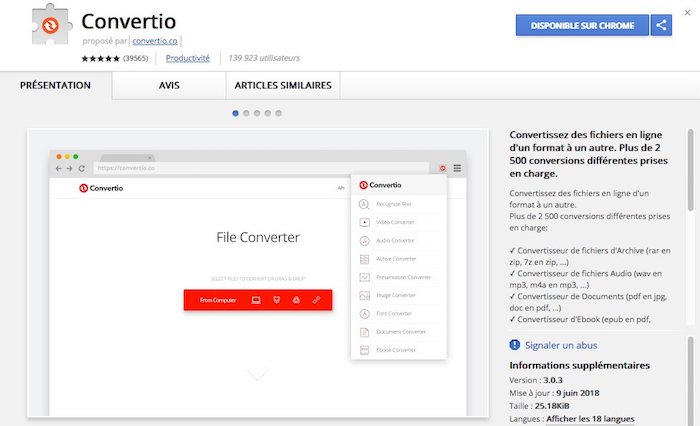Click the Font Converter icon in preview
This screenshot has width=700, height=426.
[x=364, y=314]
